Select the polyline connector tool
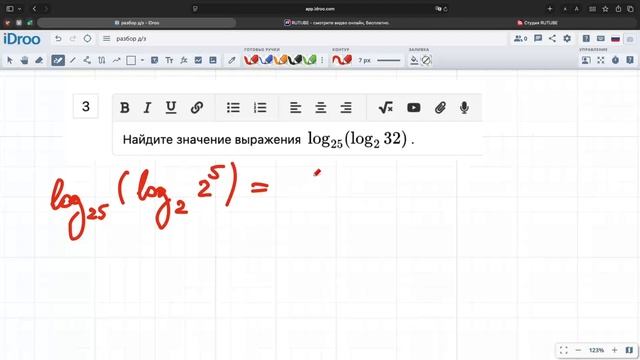 87,60
